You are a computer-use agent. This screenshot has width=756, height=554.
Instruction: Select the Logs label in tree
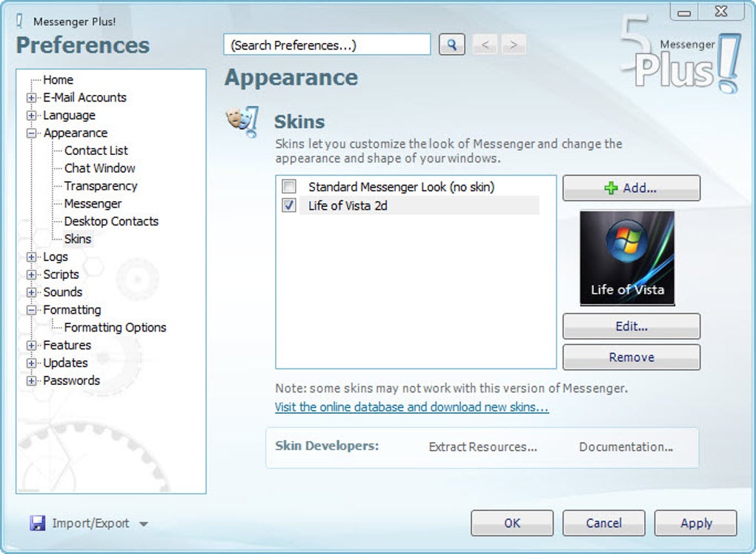tap(56, 257)
